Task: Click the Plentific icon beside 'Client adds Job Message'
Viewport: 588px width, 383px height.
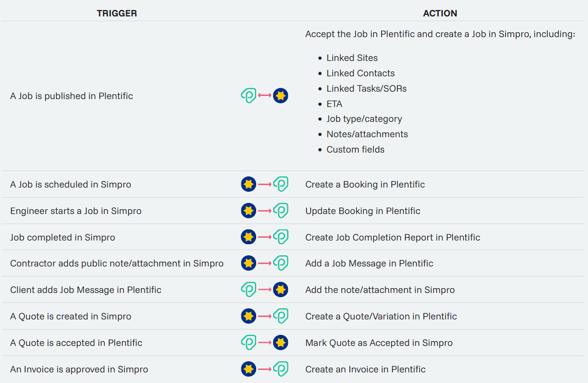Action: coord(248,290)
